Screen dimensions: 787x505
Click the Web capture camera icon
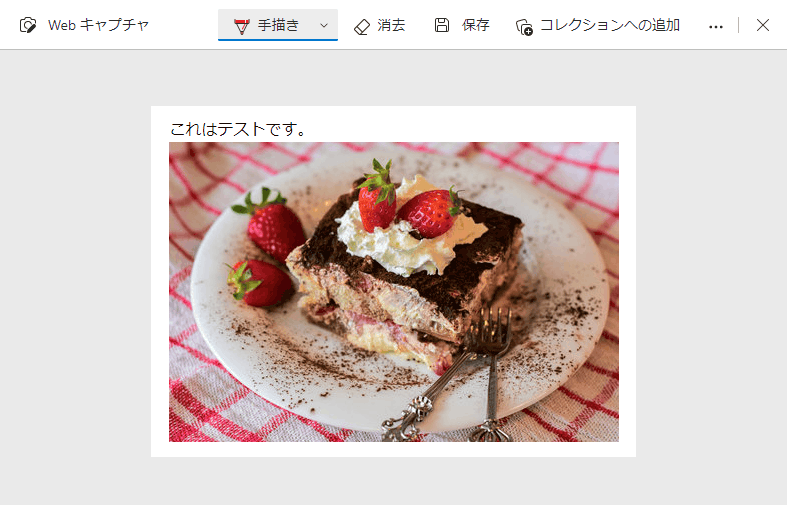click(28, 25)
